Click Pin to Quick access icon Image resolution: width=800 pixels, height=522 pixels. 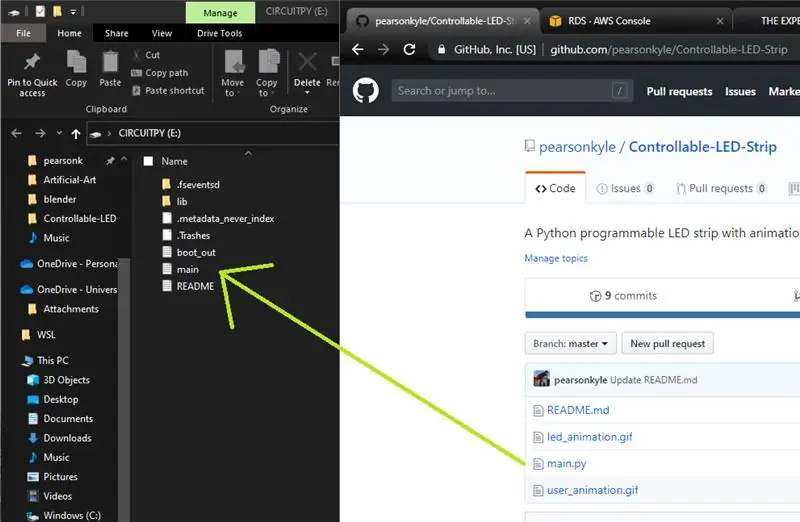pos(32,62)
